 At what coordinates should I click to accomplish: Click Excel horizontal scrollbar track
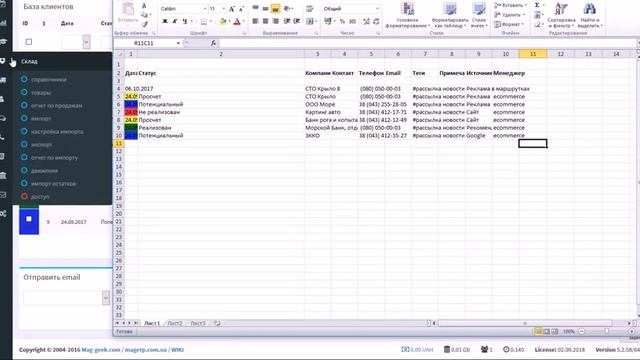524,323
